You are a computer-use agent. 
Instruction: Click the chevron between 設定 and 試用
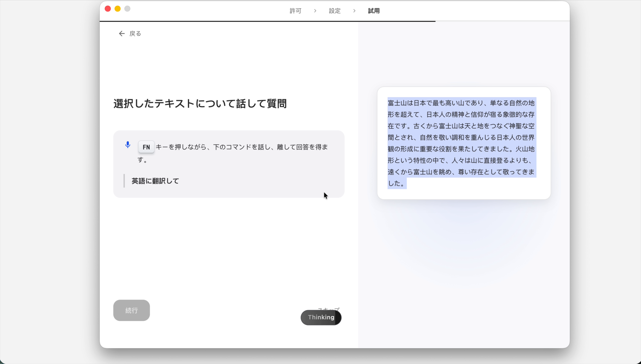[354, 11]
